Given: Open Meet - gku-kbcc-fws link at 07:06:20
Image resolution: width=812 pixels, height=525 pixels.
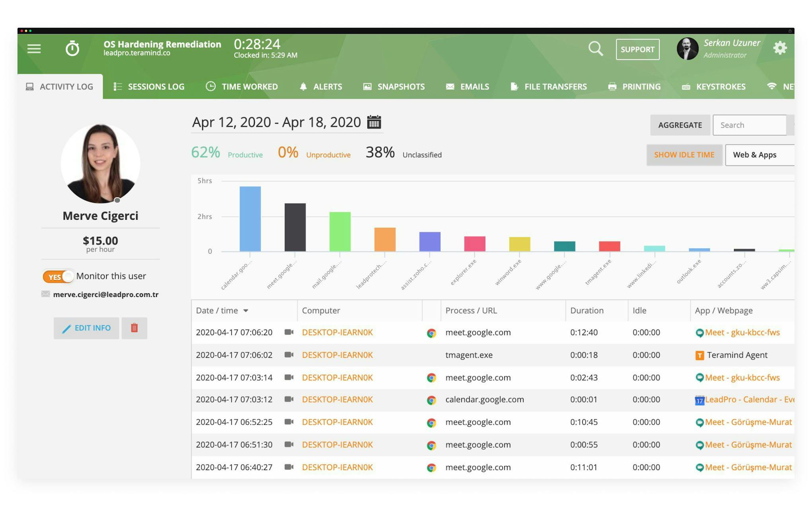Looking at the screenshot, I should [742, 332].
